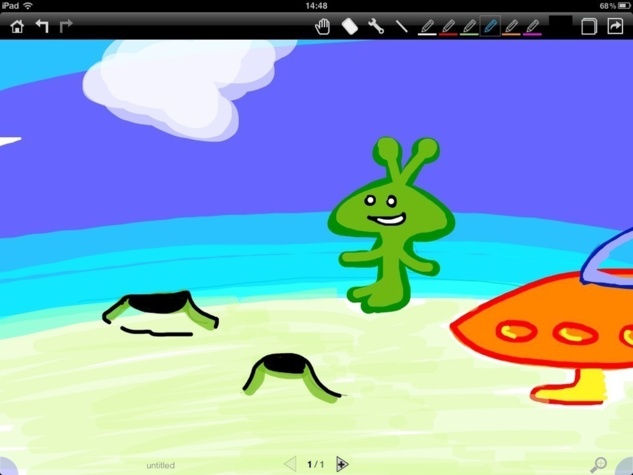
Task: Tap the '1 / 1' page indicator
Action: [x=316, y=465]
